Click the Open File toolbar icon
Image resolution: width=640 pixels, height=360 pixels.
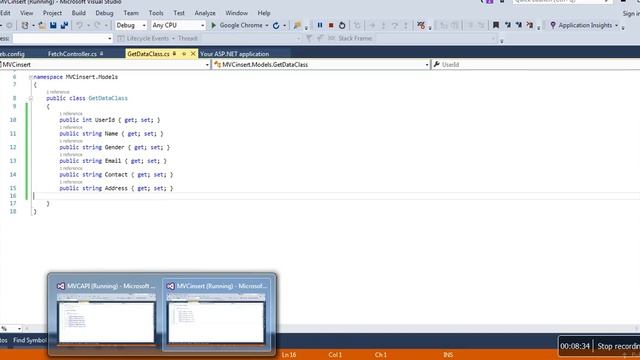42,25
